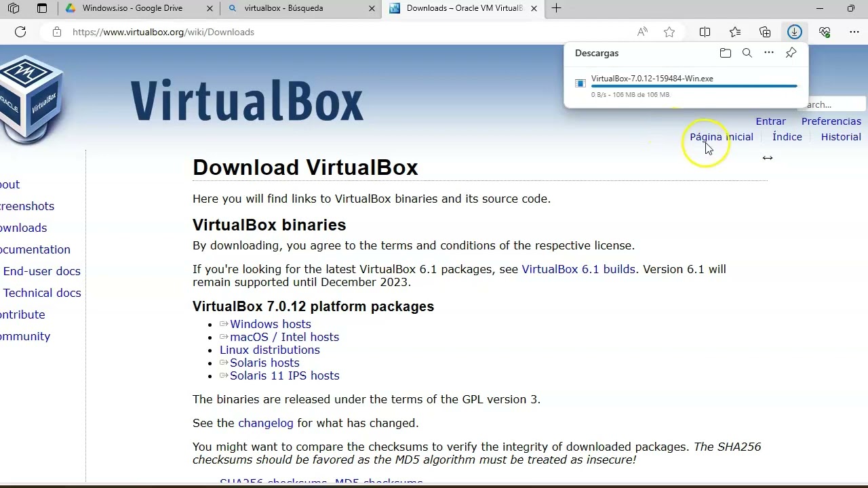
Task: Open the Historial menu item
Action: [841, 137]
